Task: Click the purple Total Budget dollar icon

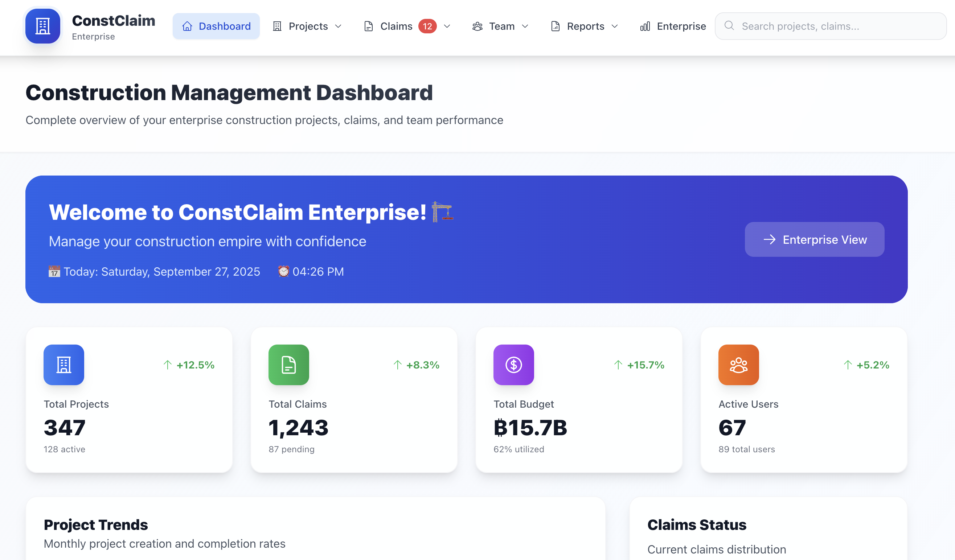Action: pos(513,365)
